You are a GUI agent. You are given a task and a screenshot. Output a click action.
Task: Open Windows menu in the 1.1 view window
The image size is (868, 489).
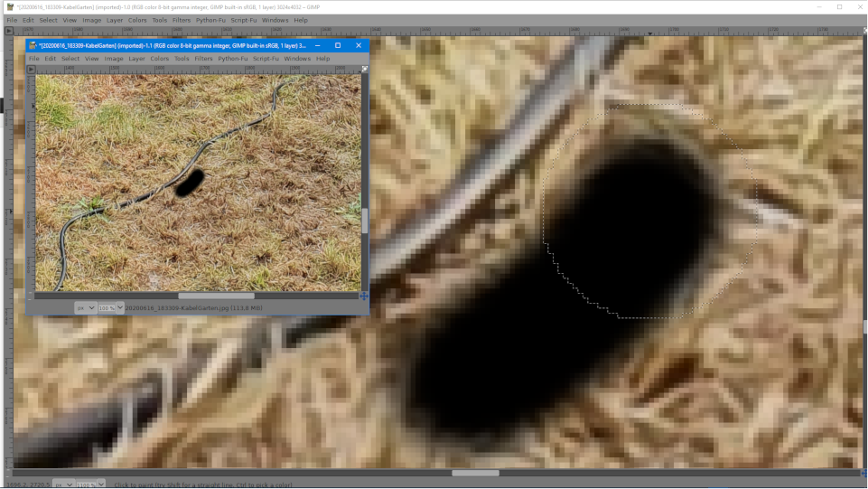[297, 59]
